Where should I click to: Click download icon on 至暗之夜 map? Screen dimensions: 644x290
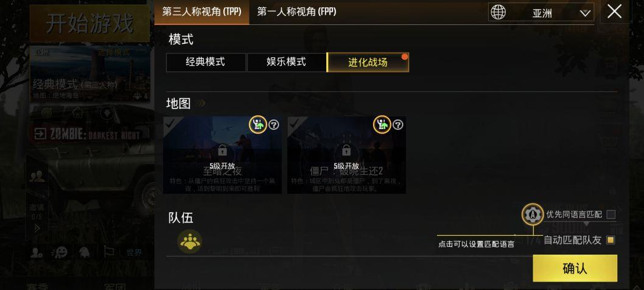[258, 124]
